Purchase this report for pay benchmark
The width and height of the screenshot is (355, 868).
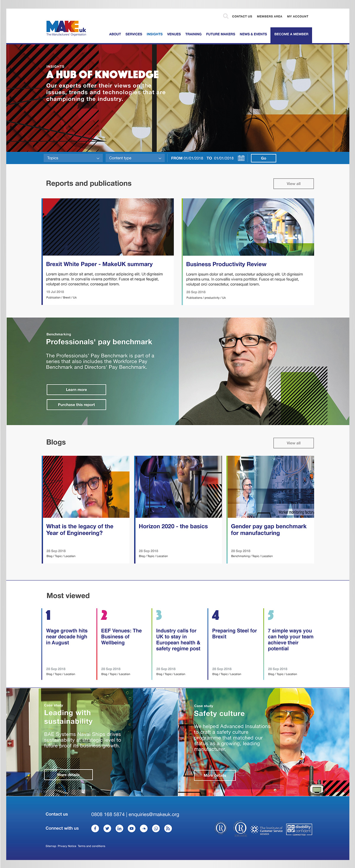point(76,404)
